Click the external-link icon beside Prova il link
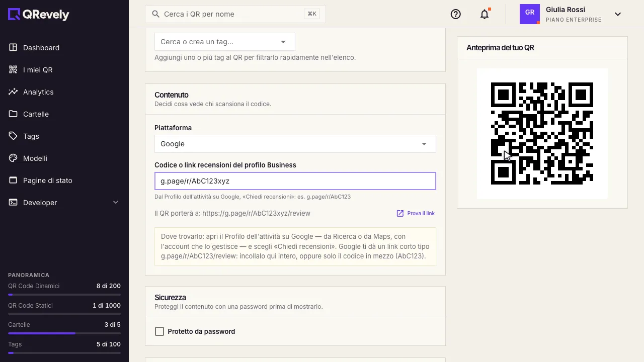This screenshot has width=644, height=362. 400,214
